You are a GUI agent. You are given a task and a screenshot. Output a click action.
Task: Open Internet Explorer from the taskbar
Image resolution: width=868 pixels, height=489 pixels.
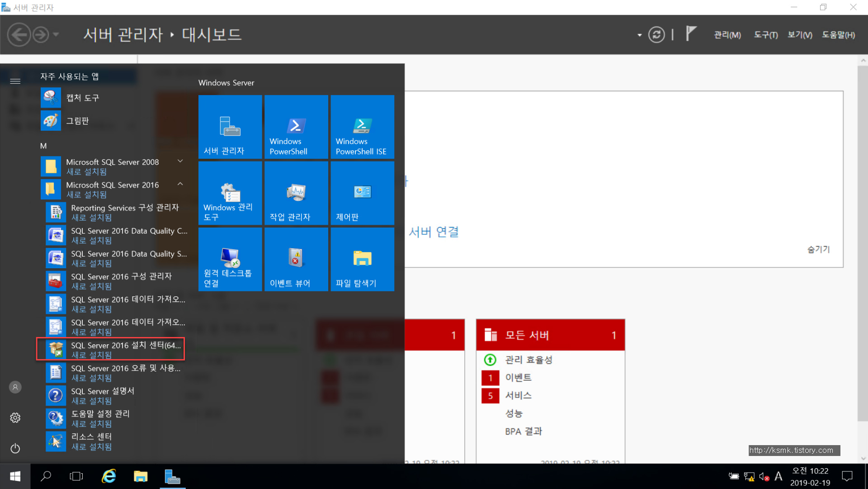tap(109, 476)
